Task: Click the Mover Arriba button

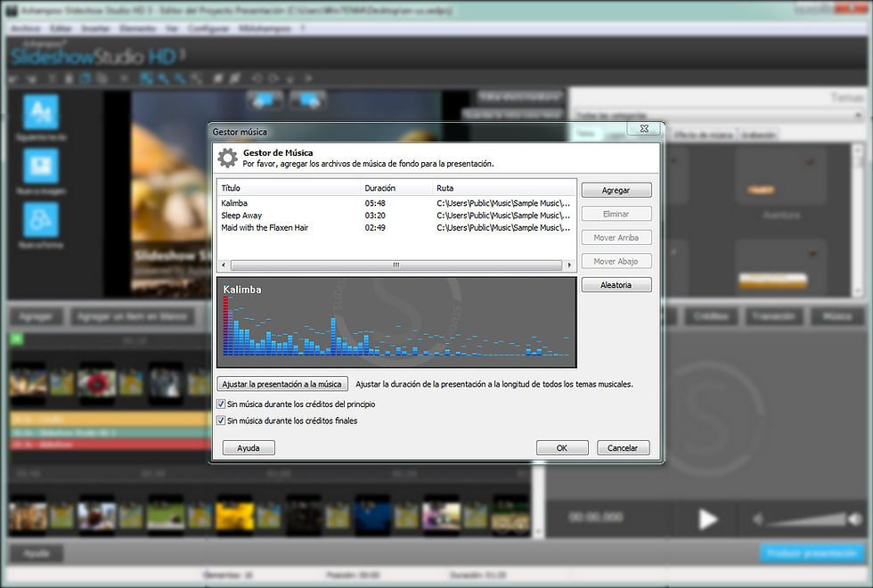Action: [x=616, y=238]
